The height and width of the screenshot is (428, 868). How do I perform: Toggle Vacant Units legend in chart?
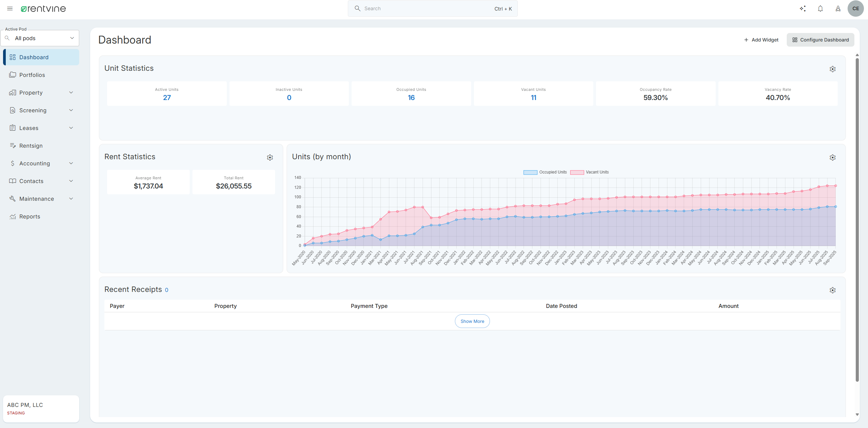point(590,172)
